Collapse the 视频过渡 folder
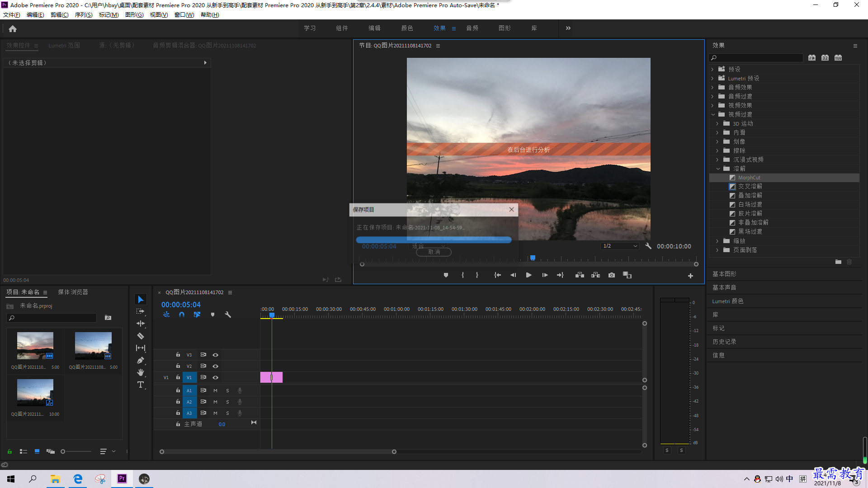This screenshot has width=868, height=488. (x=713, y=114)
